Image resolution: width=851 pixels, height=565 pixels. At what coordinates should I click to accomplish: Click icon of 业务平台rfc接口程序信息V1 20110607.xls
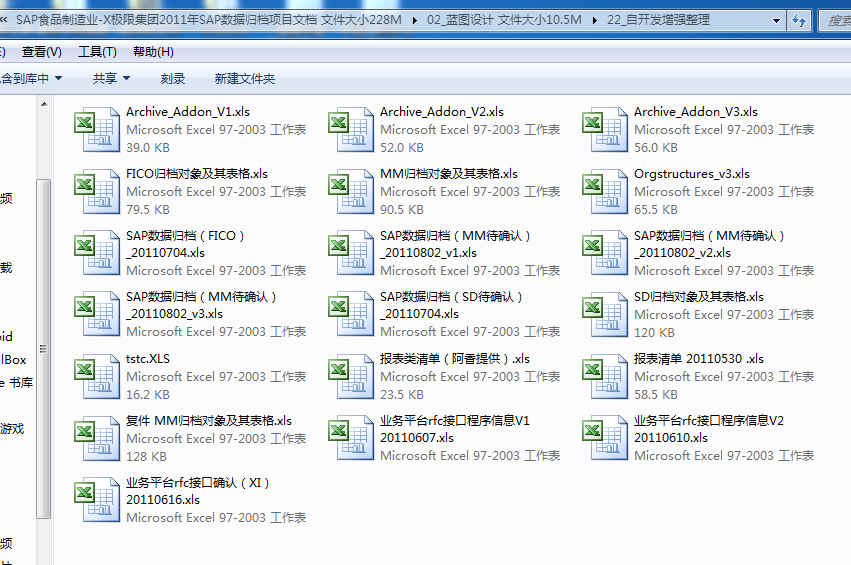[x=351, y=438]
